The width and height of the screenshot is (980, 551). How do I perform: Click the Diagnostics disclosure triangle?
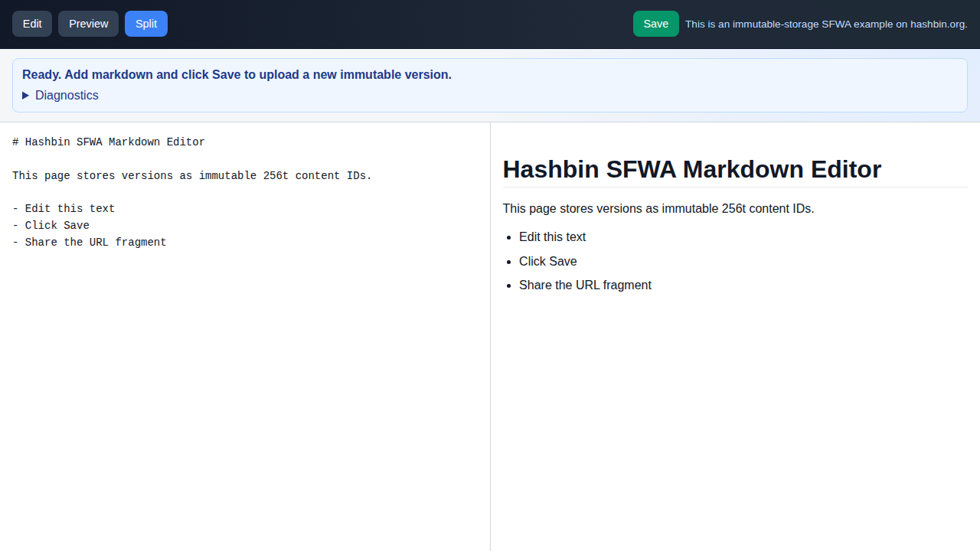pos(26,96)
